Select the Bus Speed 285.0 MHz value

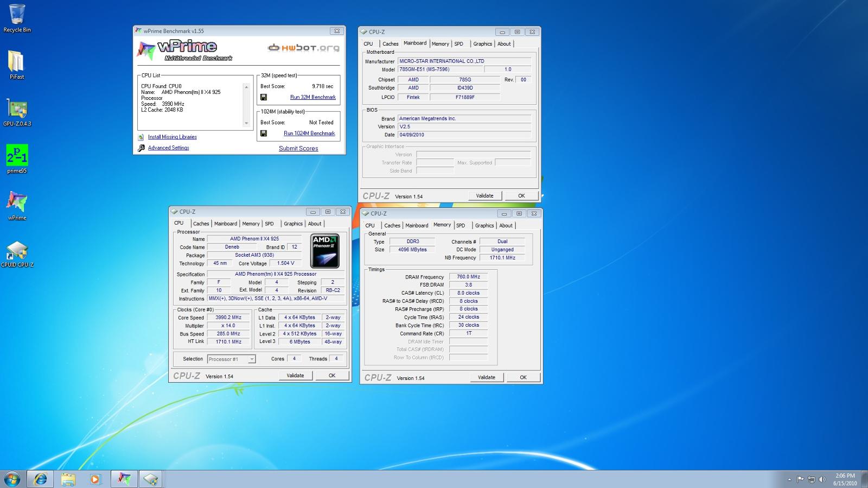point(228,334)
